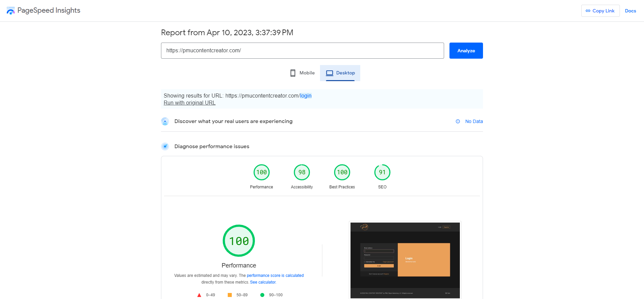Focus the URL input field

(x=302, y=51)
